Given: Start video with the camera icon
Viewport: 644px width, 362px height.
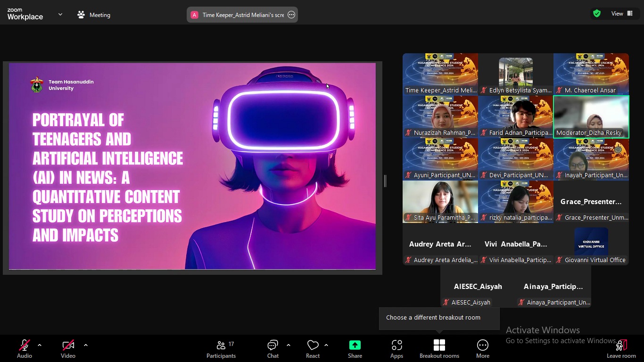Looking at the screenshot, I should (x=68, y=345).
